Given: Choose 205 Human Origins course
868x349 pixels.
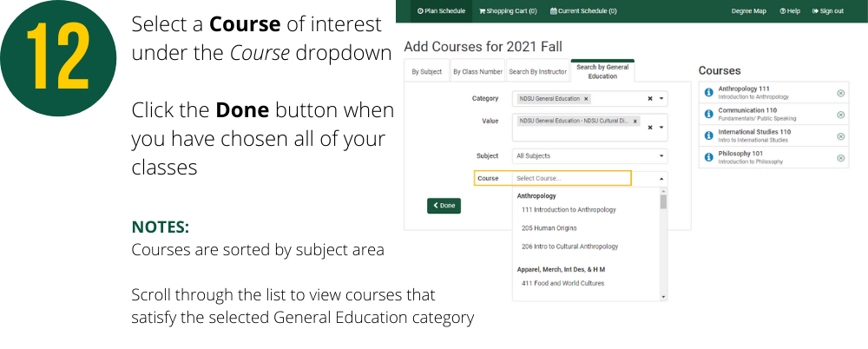Looking at the screenshot, I should (549, 228).
